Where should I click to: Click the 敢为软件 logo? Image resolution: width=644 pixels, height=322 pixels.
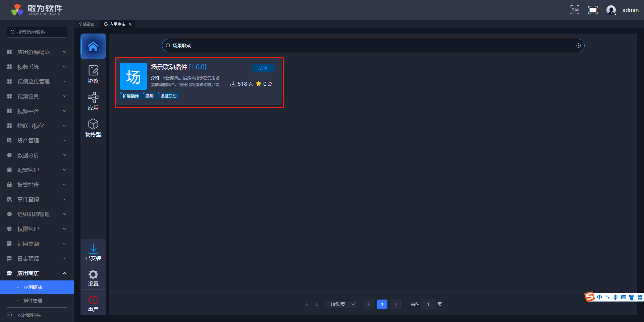coord(37,10)
